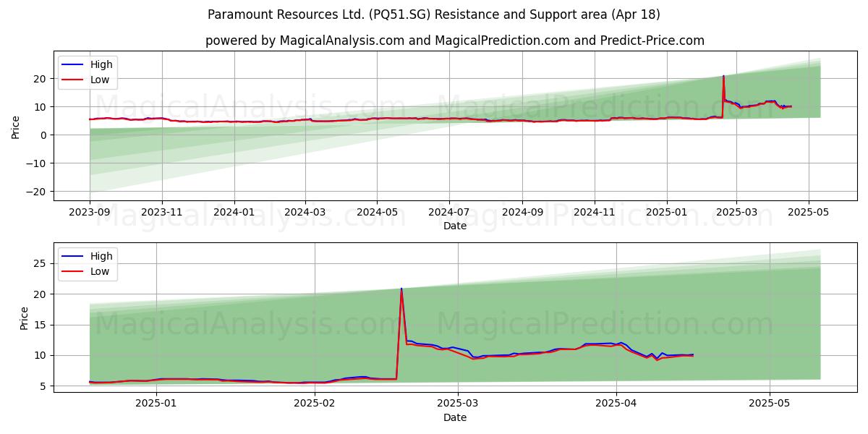Screen dimensions: 868x434
Task: Click the Date axis label under bottom chart
Action: pyautogui.click(x=455, y=417)
